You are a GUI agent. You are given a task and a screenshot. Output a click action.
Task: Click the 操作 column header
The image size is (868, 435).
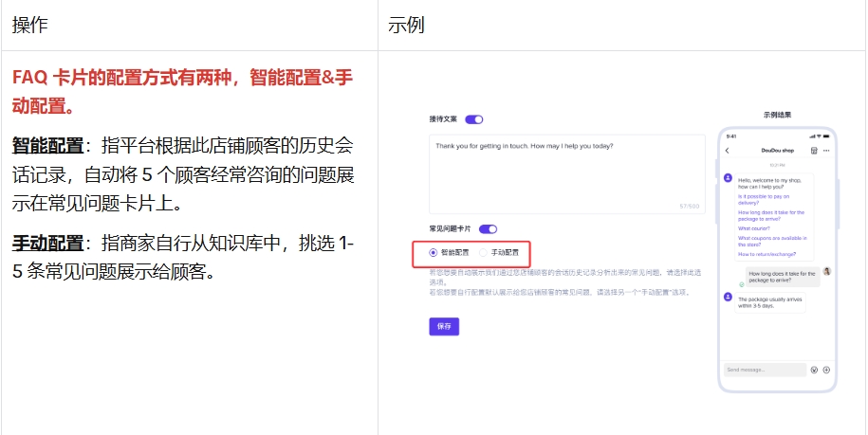[x=30, y=25]
